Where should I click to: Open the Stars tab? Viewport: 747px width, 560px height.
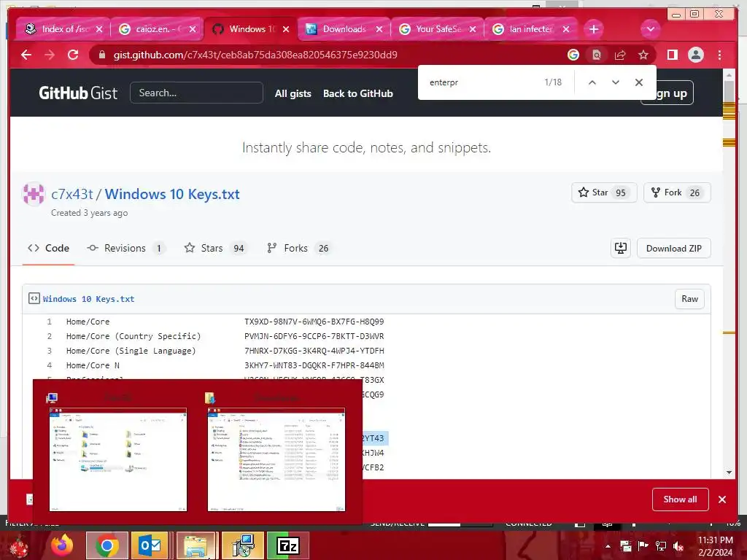coord(215,248)
